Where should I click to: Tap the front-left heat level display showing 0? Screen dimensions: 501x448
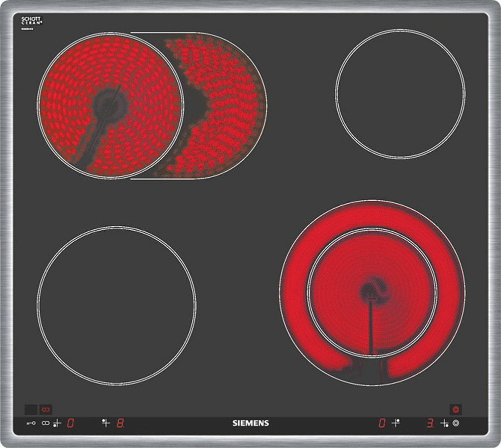click(71, 423)
